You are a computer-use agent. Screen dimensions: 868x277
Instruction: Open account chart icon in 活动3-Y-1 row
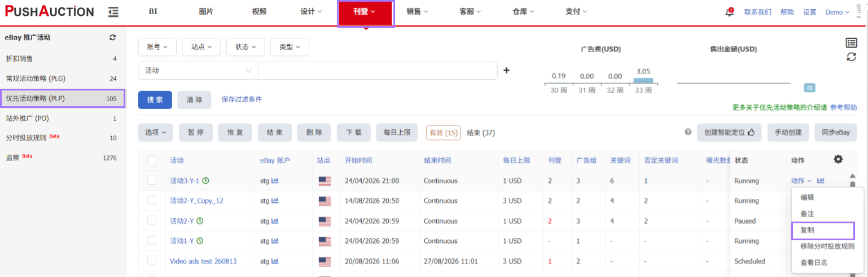275,181
